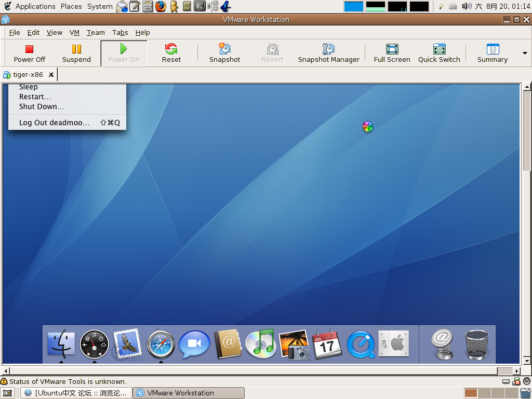Click VMware Workstation taskbar button

pos(188,393)
